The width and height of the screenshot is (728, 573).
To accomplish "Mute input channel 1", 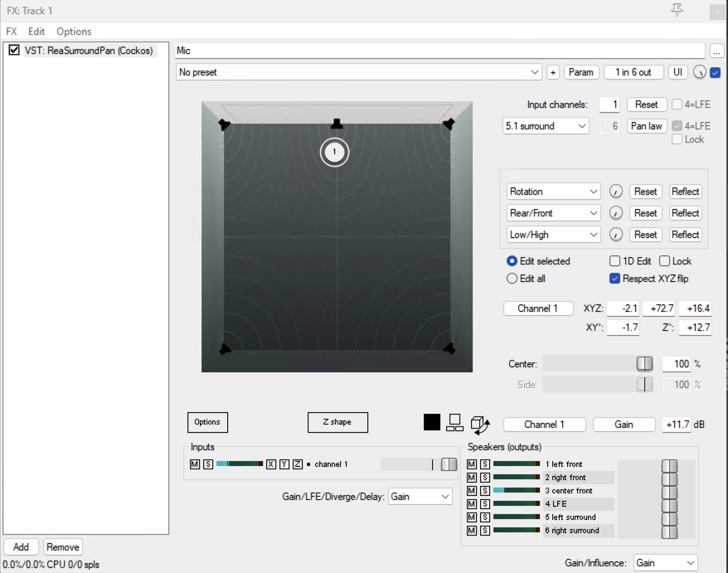I will point(194,464).
